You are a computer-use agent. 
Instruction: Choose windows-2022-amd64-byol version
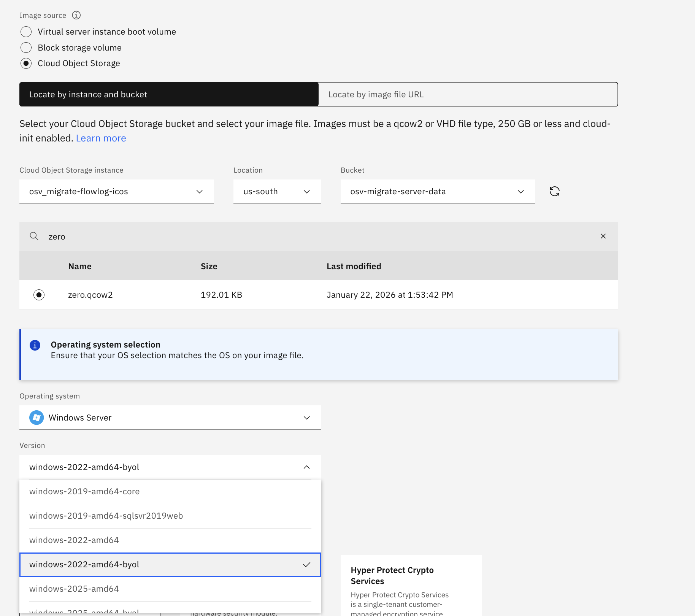(x=170, y=565)
